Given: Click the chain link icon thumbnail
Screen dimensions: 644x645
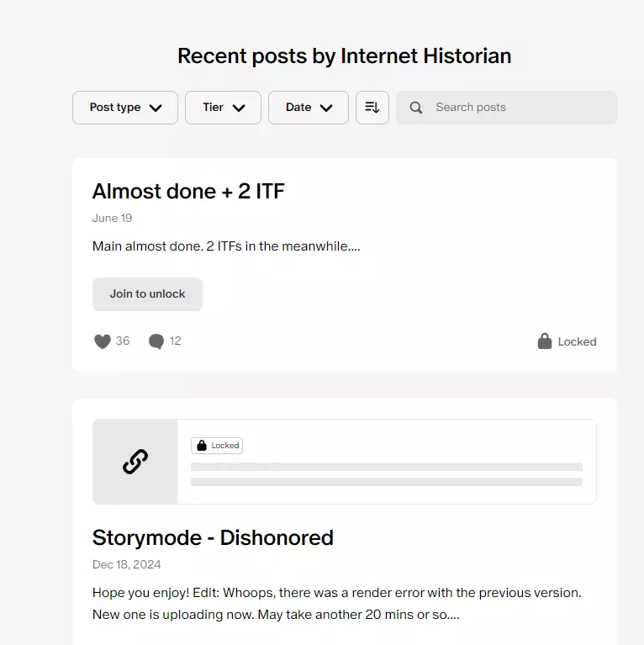Looking at the screenshot, I should [x=135, y=462].
